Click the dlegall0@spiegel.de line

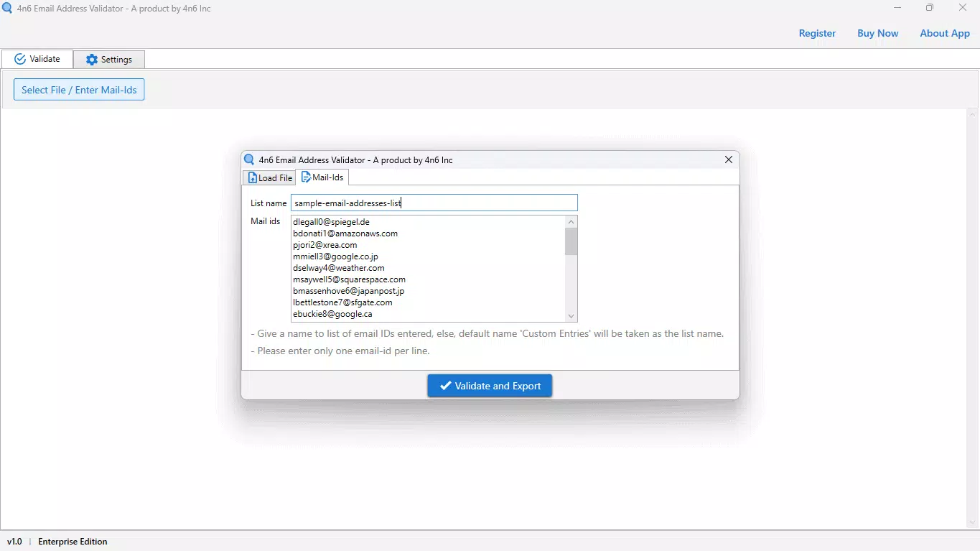[331, 222]
